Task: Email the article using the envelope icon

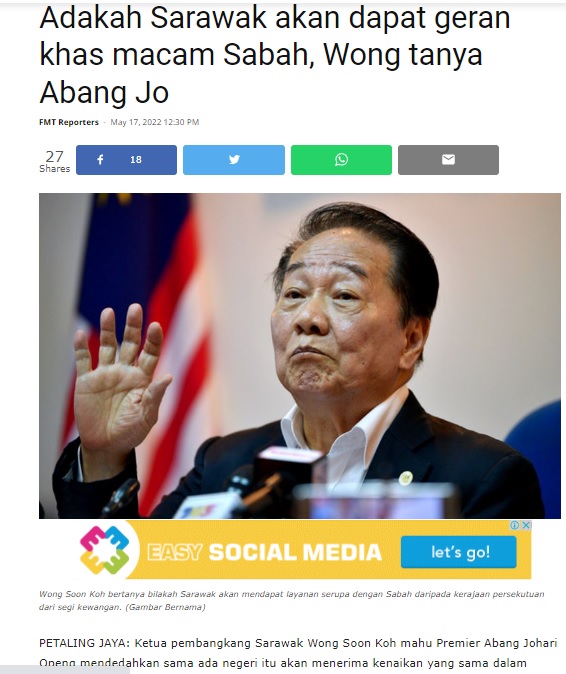Action: coord(448,160)
